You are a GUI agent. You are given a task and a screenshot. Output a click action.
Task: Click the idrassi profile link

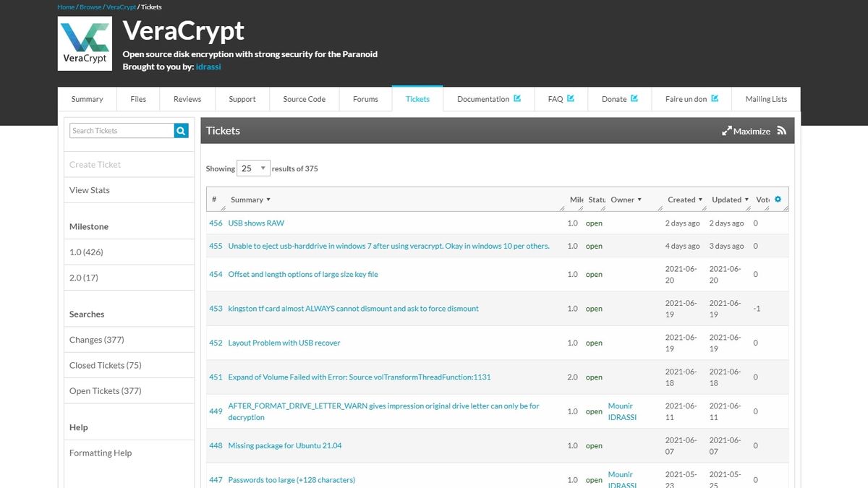click(208, 66)
